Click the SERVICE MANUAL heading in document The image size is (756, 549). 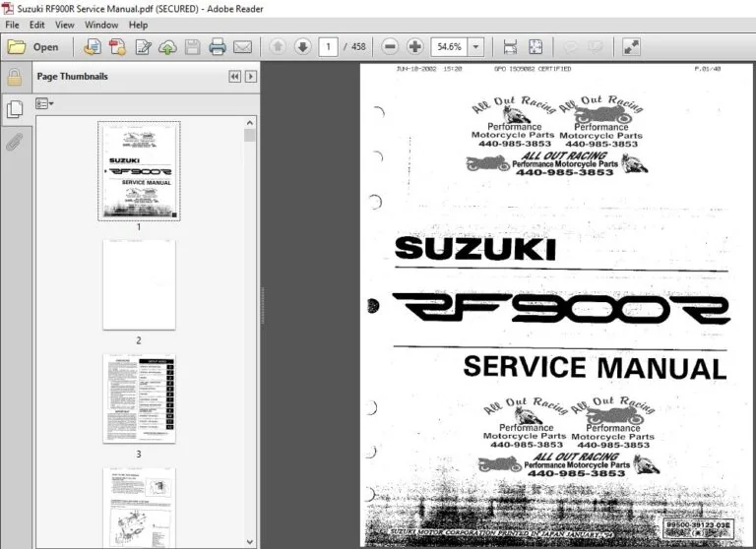pyautogui.click(x=595, y=368)
